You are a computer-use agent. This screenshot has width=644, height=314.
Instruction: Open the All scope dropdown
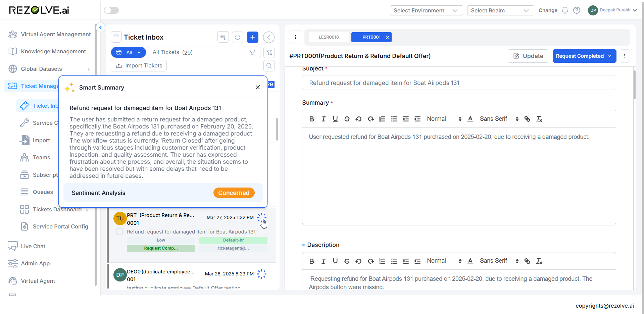click(129, 52)
